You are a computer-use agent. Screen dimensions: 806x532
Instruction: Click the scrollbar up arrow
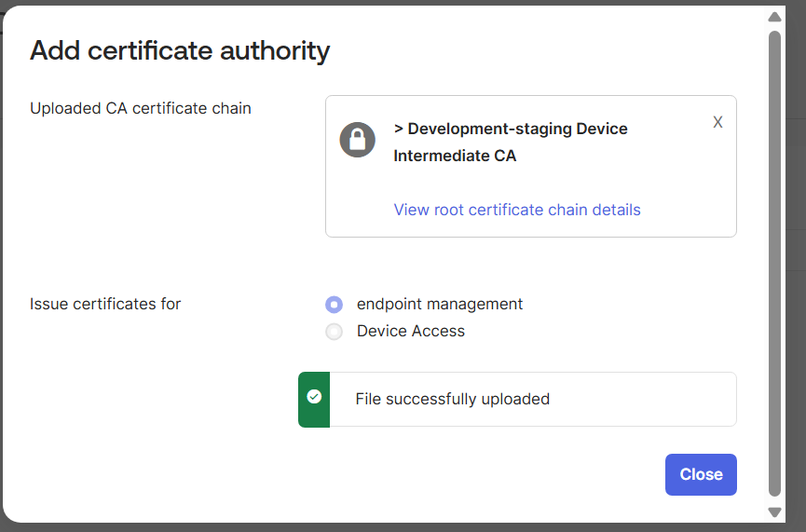tap(774, 17)
